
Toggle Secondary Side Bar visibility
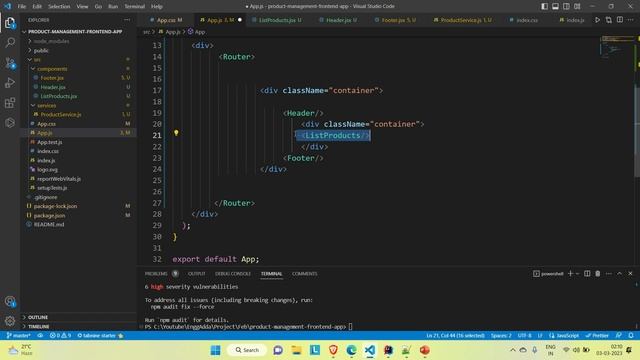pos(566,6)
